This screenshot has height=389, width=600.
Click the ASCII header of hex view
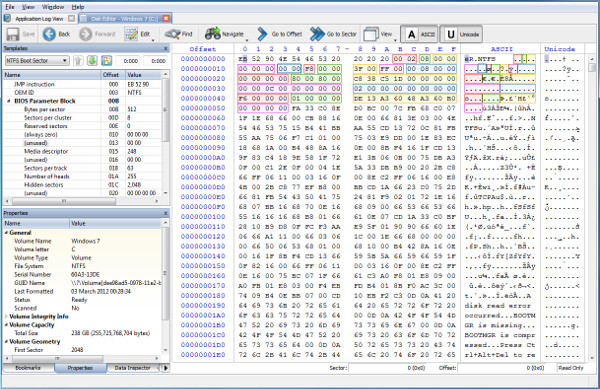click(501, 49)
